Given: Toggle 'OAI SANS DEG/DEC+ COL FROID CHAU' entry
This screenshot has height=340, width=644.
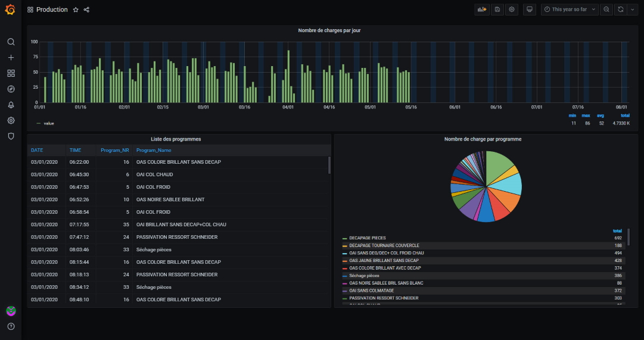Looking at the screenshot, I should pos(387,253).
